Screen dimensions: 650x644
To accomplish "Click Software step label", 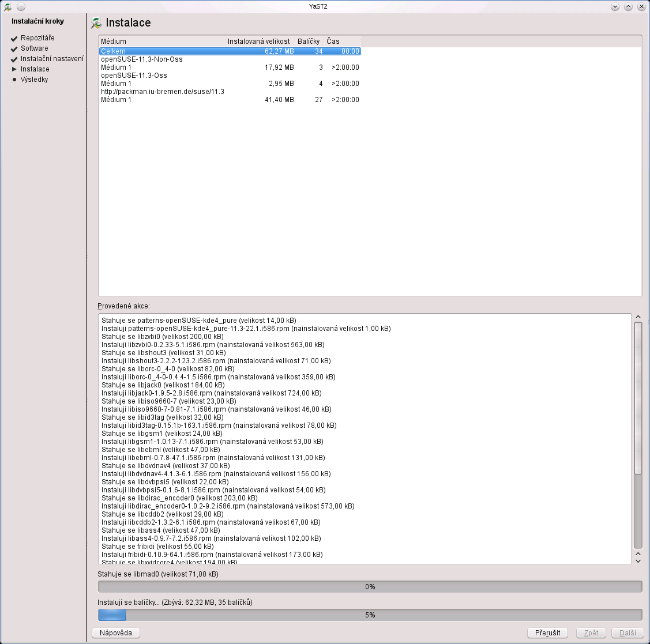I will (35, 48).
